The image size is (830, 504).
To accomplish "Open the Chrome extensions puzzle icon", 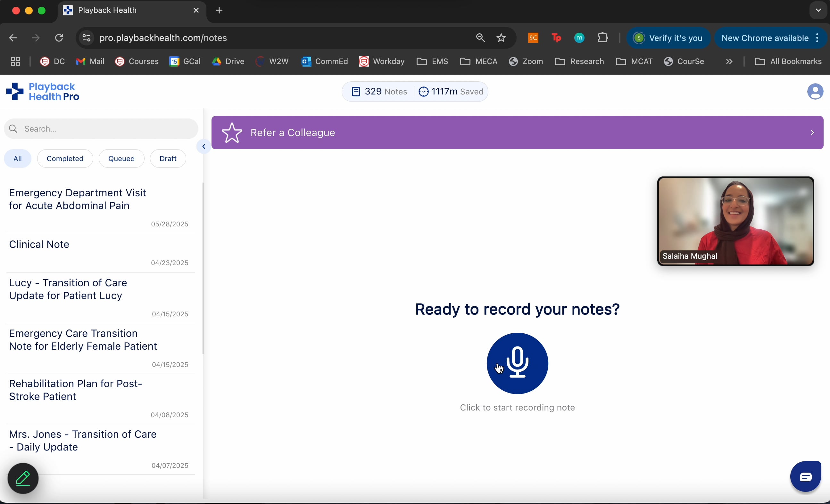I will point(603,37).
